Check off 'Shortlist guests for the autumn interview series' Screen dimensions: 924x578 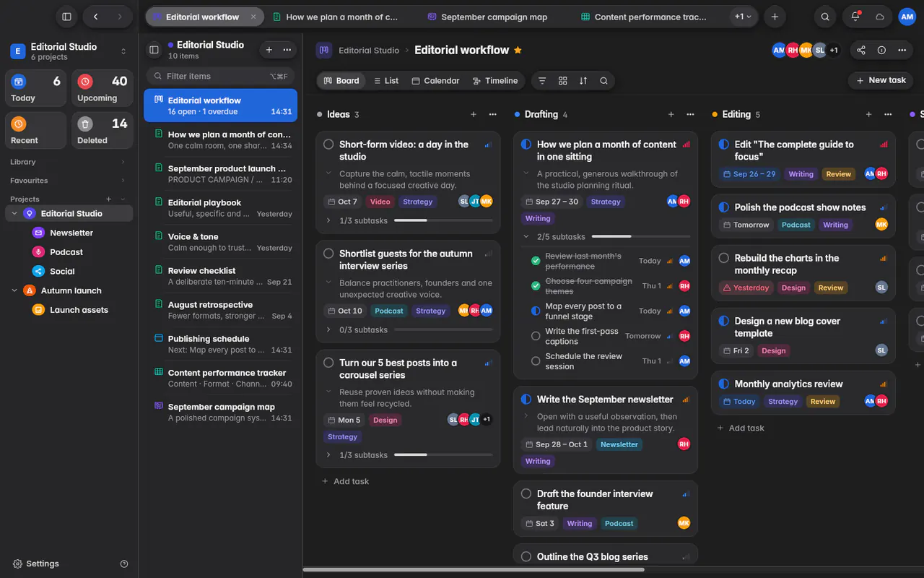tap(328, 254)
